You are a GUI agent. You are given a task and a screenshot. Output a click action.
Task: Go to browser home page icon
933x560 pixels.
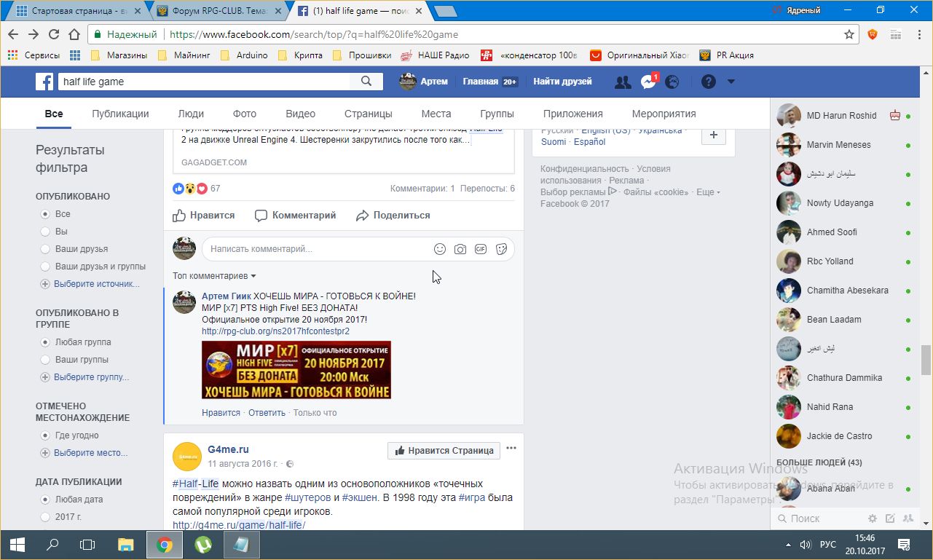tap(74, 34)
